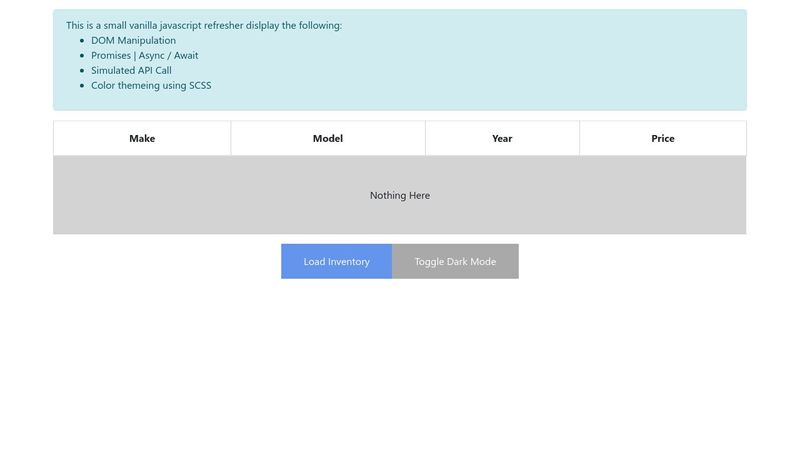Click the Price column header
Image resolution: width=800 pixels, height=450 pixels.
point(662,138)
